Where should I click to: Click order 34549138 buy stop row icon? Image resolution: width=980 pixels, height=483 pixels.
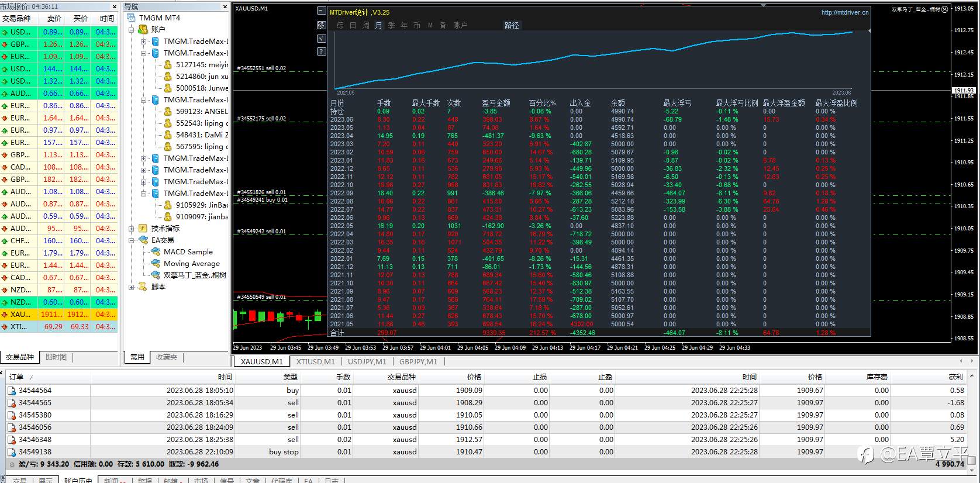[12, 452]
